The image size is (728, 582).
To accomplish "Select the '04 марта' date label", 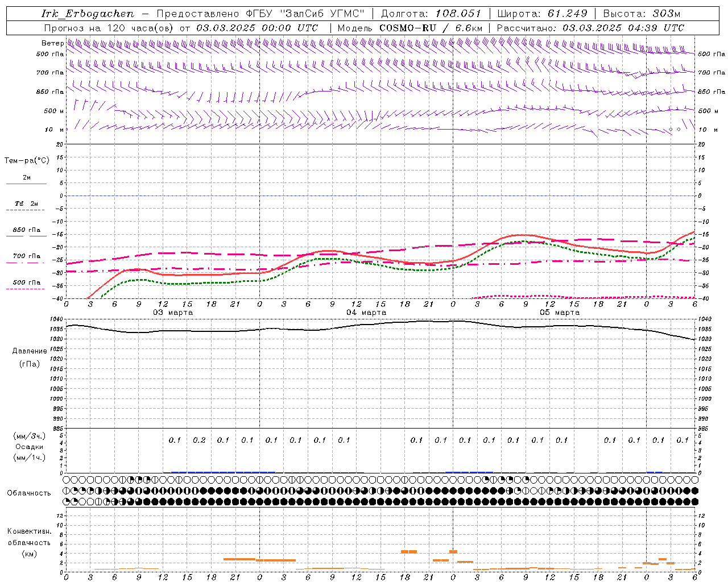I will coord(366,312).
